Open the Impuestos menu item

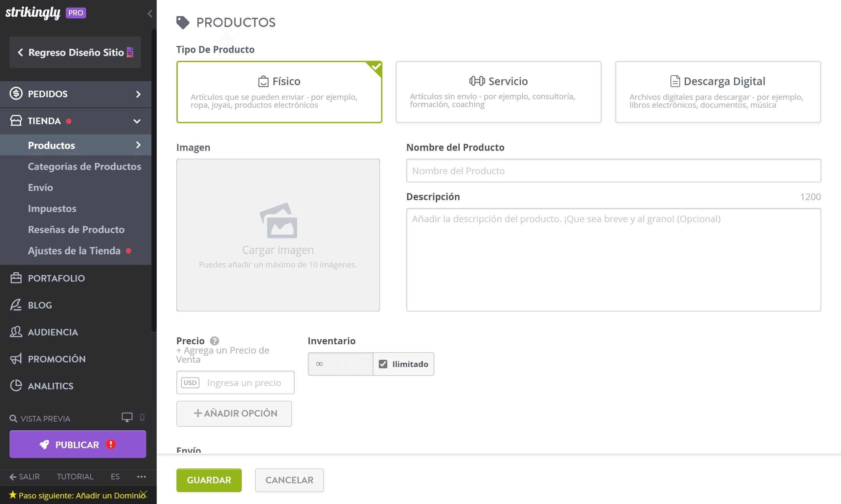52,209
